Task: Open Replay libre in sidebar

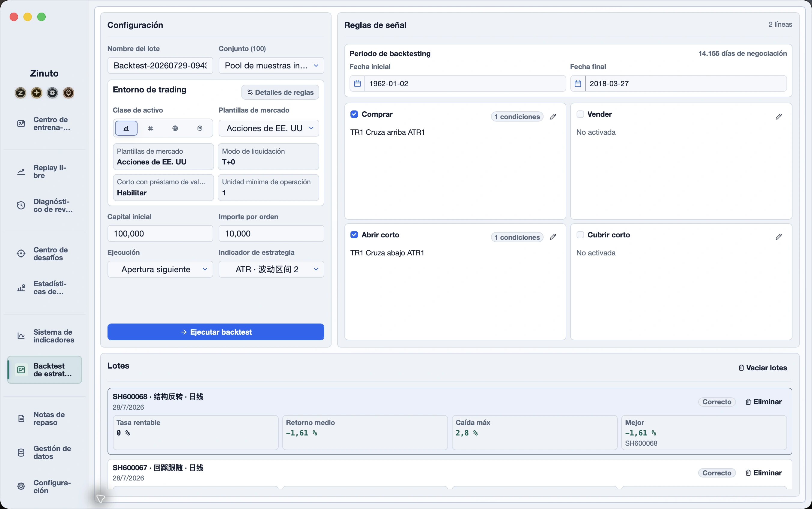Action: [x=44, y=171]
